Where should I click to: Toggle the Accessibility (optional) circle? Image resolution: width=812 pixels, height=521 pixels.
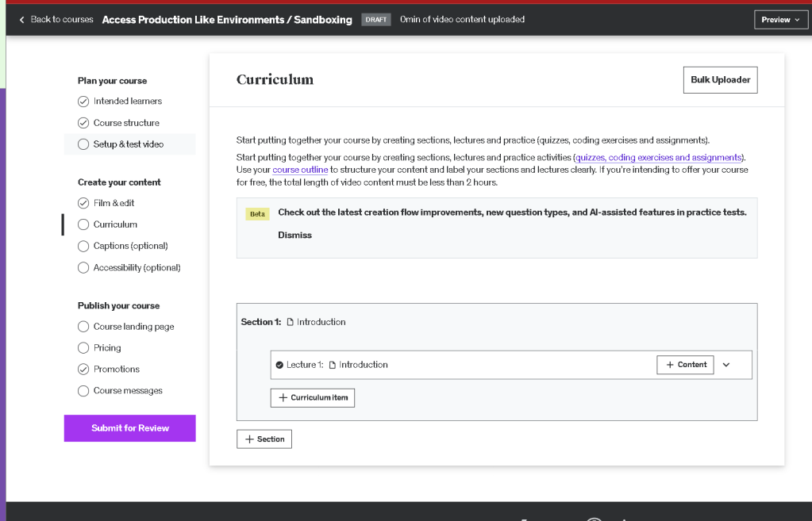[83, 268]
